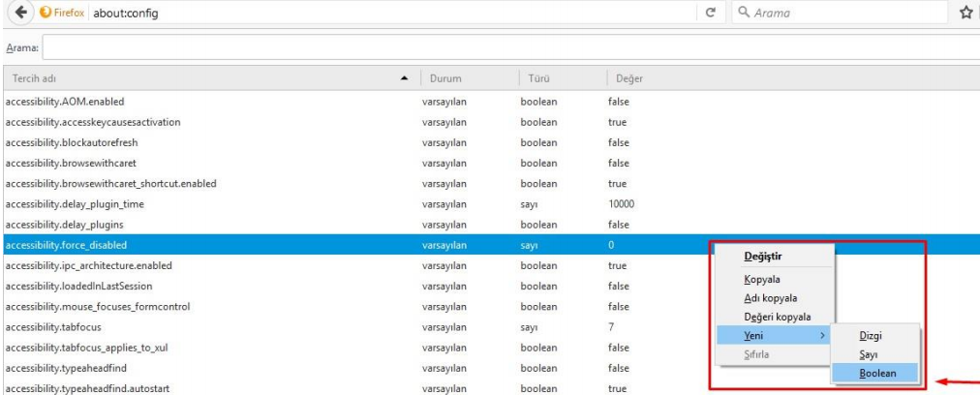980x395 pixels.
Task: Click the Sıfırla menu entry
Action: tap(775, 354)
